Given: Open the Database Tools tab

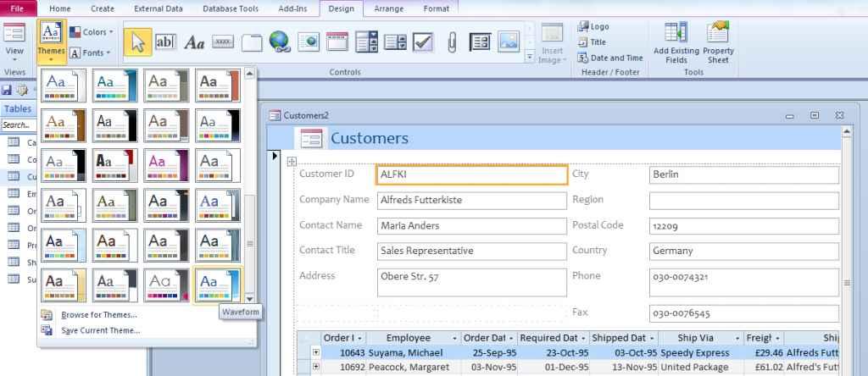Looking at the screenshot, I should 231,8.
